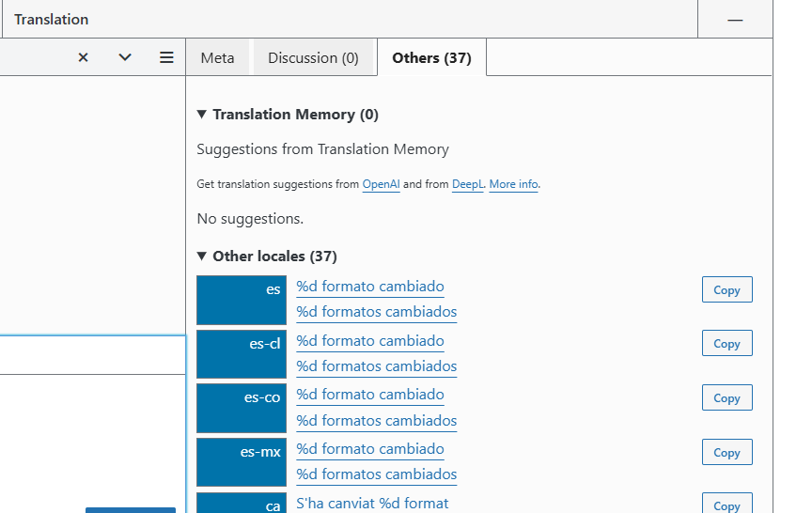812x513 pixels.
Task: Open the OpenAI link
Action: click(381, 185)
